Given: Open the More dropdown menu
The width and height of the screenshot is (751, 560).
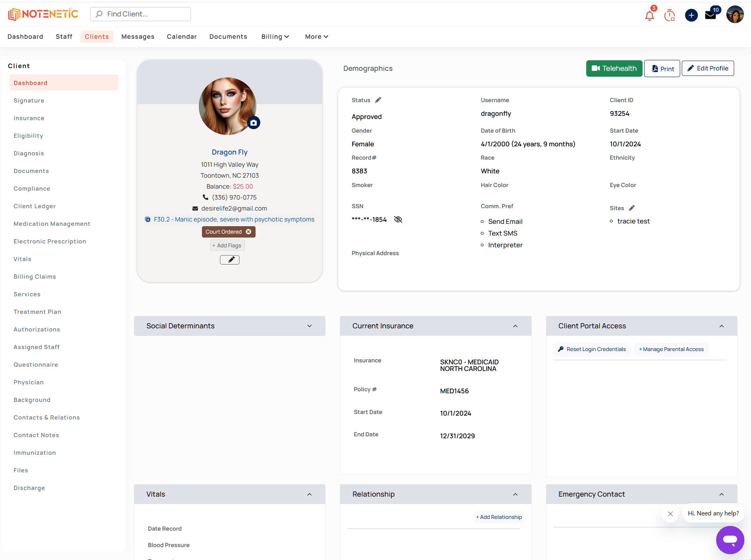Looking at the screenshot, I should (316, 36).
